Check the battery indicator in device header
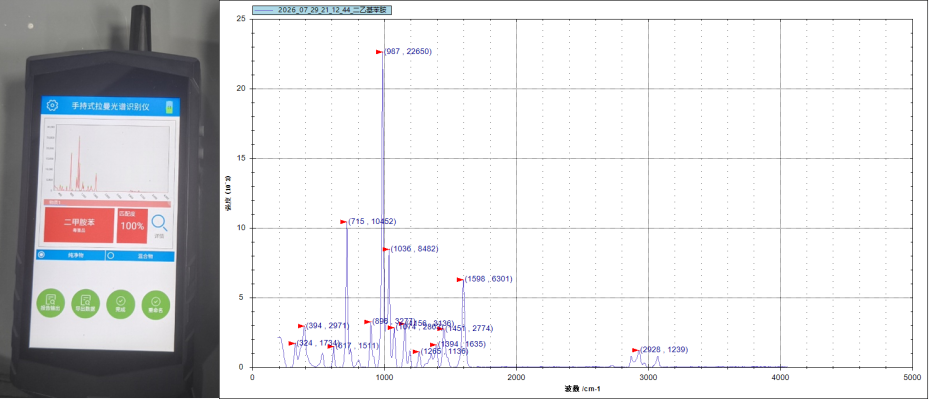The image size is (929, 399). [x=169, y=107]
